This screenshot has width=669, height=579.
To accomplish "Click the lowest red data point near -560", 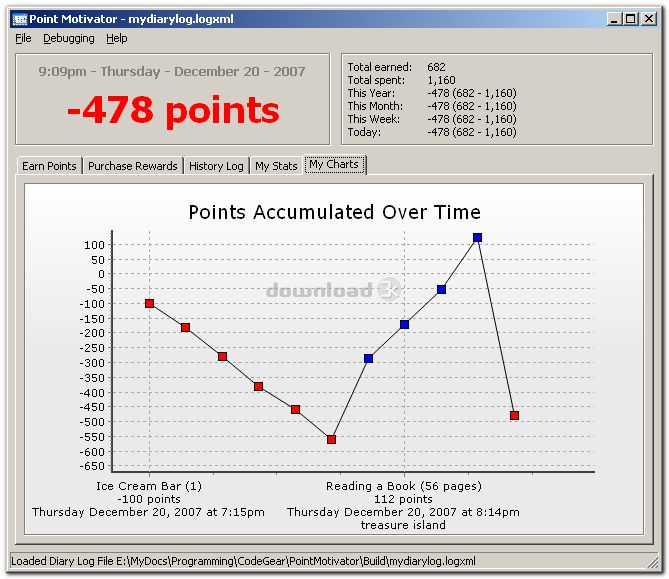I will [331, 439].
